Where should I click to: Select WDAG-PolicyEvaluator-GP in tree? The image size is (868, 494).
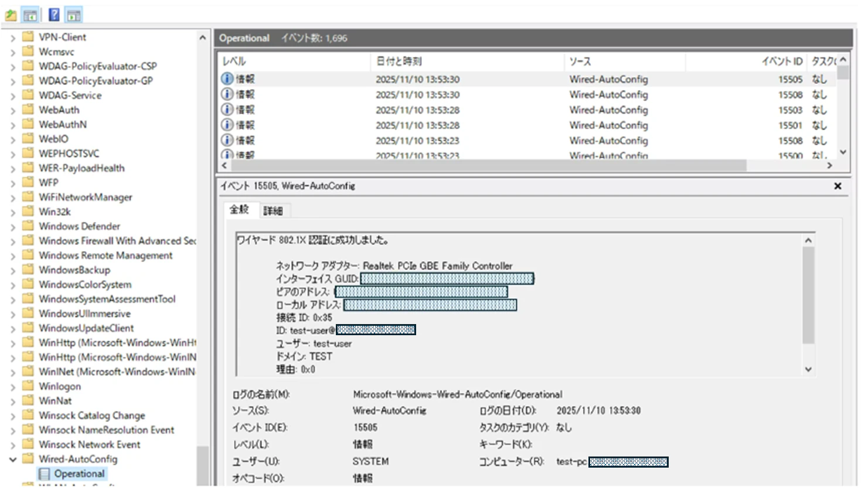[x=96, y=80]
